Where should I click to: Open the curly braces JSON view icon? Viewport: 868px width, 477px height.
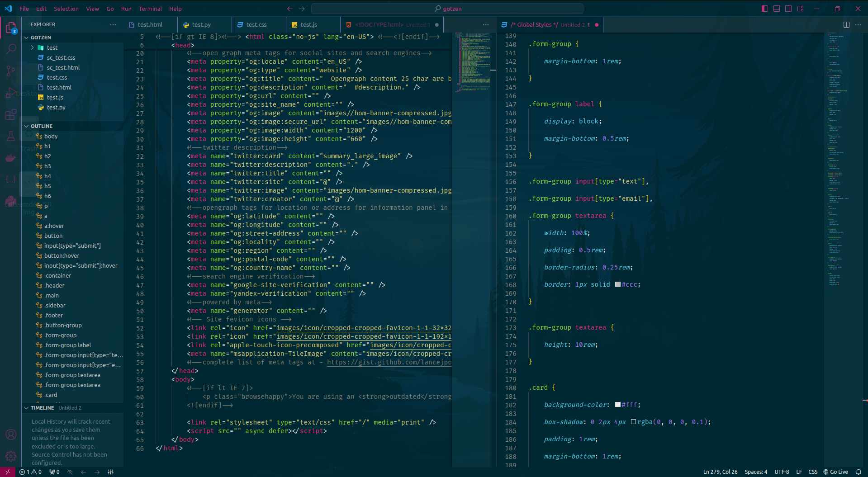click(x=11, y=179)
